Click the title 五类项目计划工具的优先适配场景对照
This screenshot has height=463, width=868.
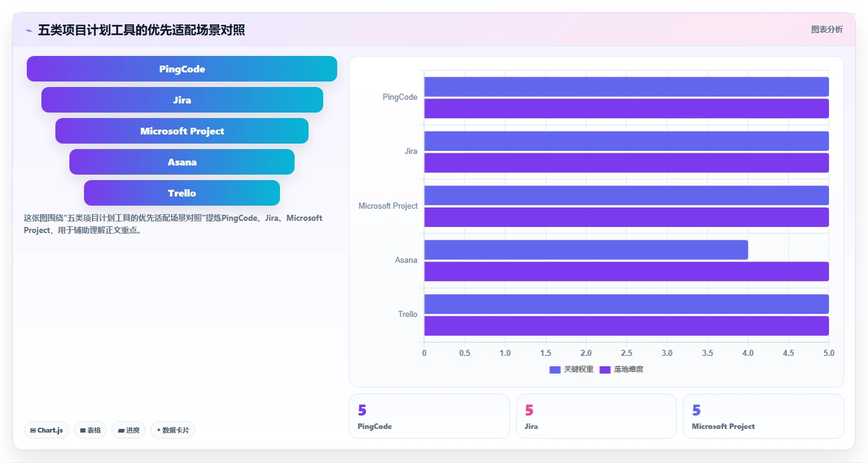tap(141, 30)
